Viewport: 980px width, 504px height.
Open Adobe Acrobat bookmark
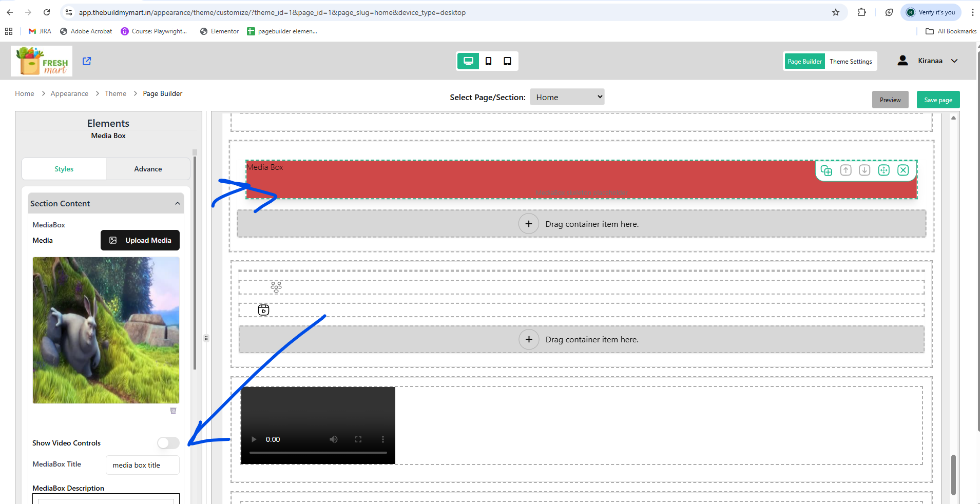86,31
